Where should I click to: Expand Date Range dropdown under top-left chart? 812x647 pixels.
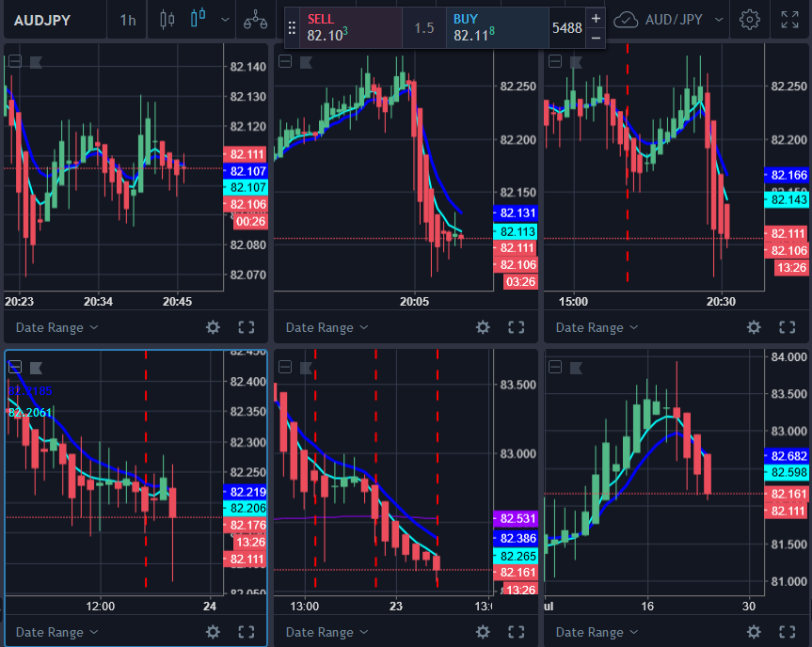point(56,327)
